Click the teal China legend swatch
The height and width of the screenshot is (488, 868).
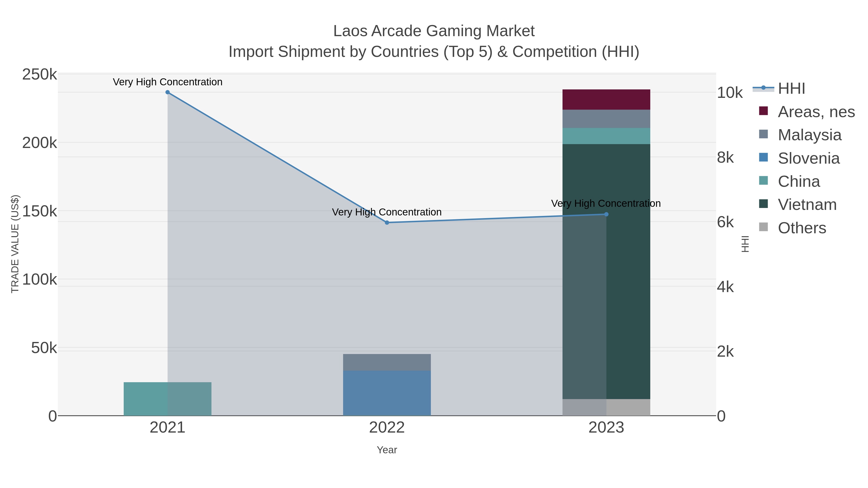(x=763, y=180)
